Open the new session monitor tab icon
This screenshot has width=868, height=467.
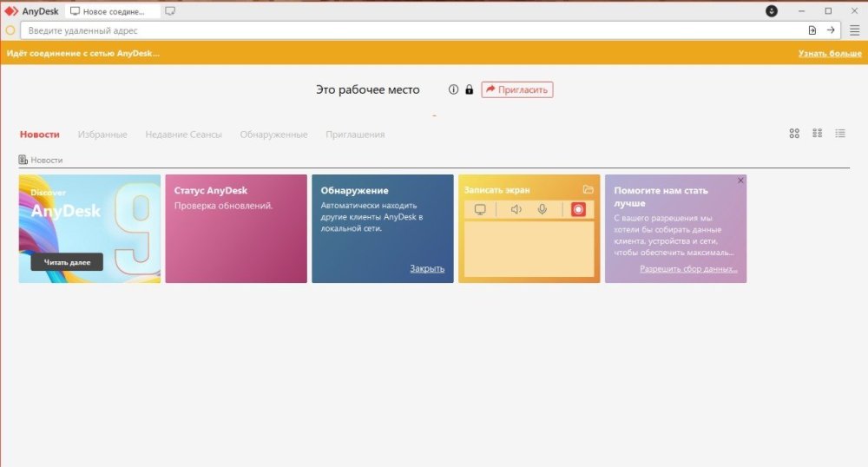[170, 11]
